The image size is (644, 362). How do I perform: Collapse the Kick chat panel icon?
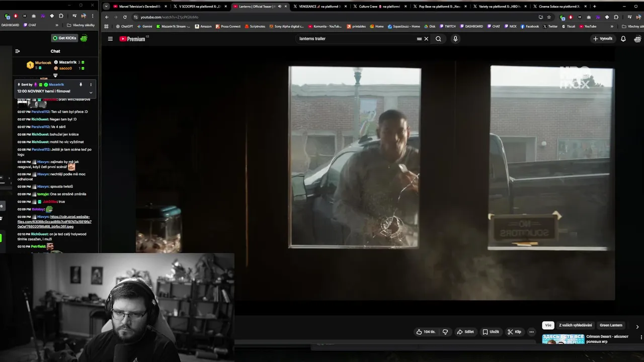point(17,51)
